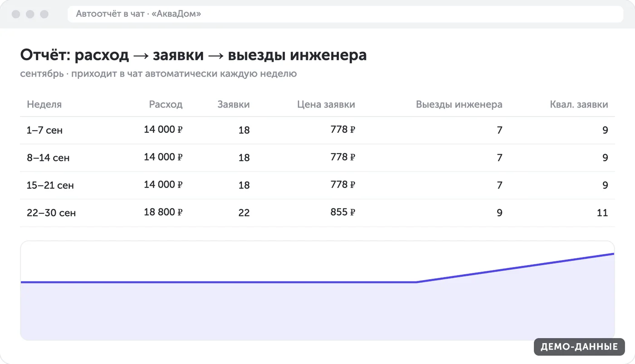The width and height of the screenshot is (635, 364).
Task: Click the Выезды инженера column header
Action: (x=459, y=104)
